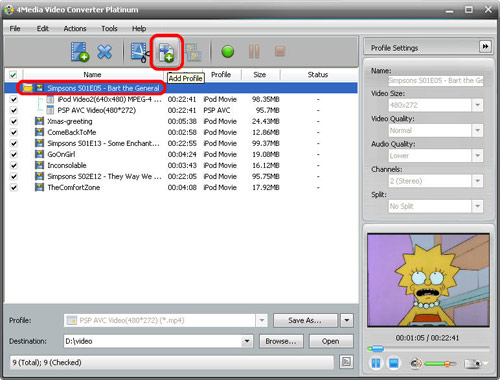This screenshot has height=380, width=500.
Task: Click the Lisa Simpson preview video
Action: [428, 280]
